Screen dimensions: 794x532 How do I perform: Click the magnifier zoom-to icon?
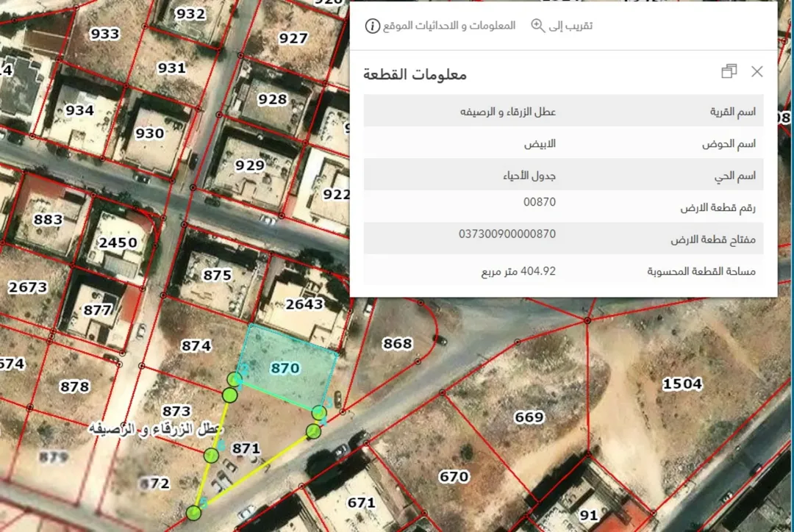point(537,25)
